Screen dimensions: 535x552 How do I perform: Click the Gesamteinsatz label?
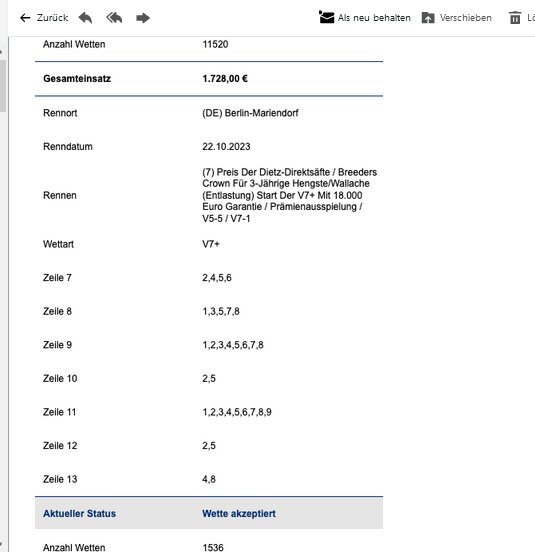[77, 79]
